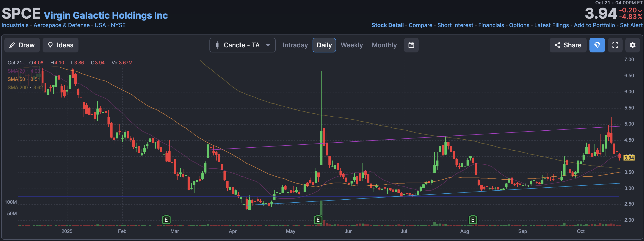
Task: Click the lightbulb icon in Ideas button
Action: [50, 45]
